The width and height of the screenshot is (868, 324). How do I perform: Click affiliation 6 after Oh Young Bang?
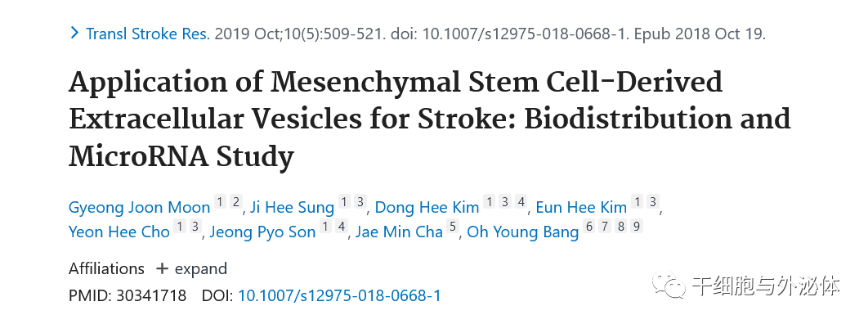pos(588,226)
